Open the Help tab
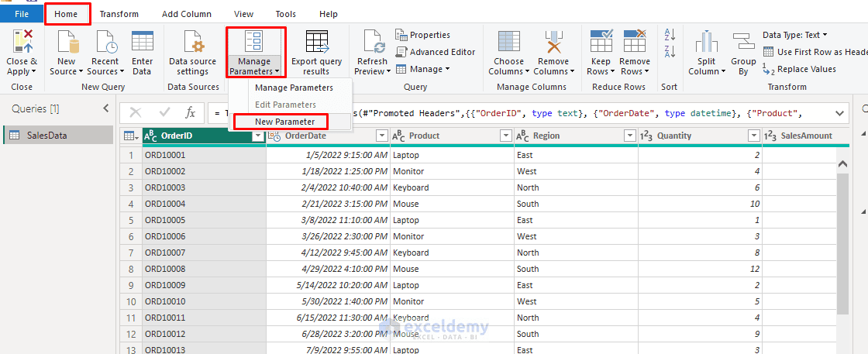This screenshot has height=354, width=868. tap(329, 14)
